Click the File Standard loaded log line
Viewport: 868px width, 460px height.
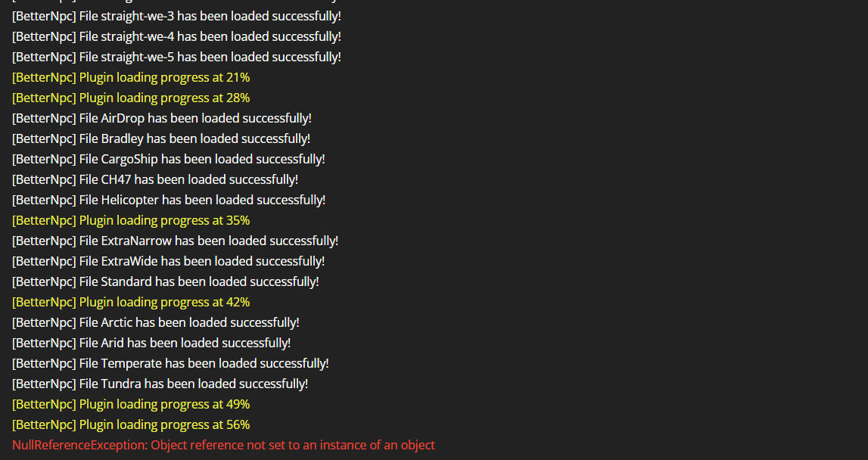(166, 281)
